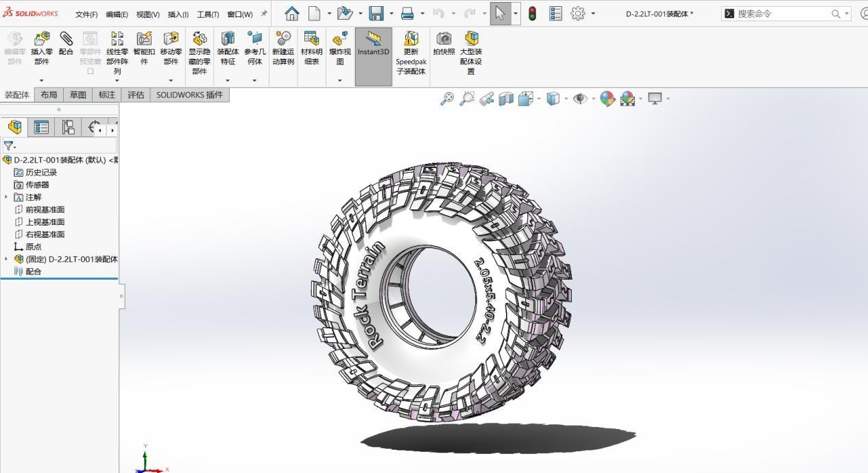Open 材料明细表 bill of materials
Screen dimensions: 868x473
pos(311,48)
